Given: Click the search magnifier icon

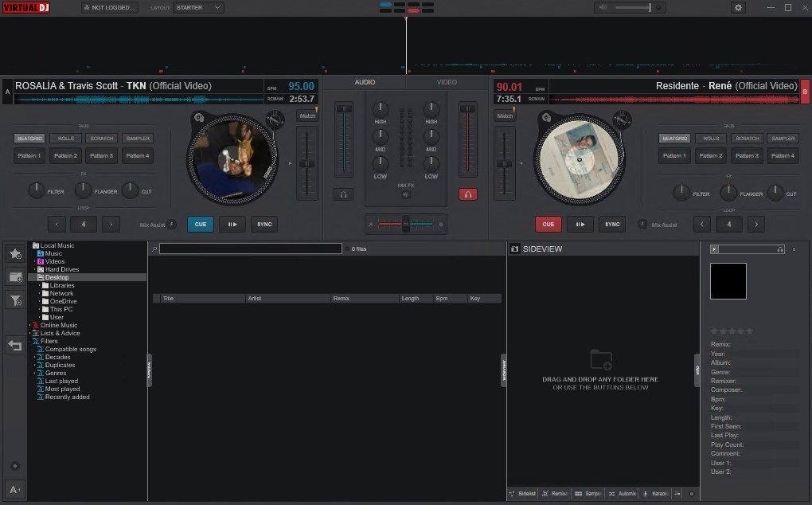Looking at the screenshot, I should click(154, 249).
